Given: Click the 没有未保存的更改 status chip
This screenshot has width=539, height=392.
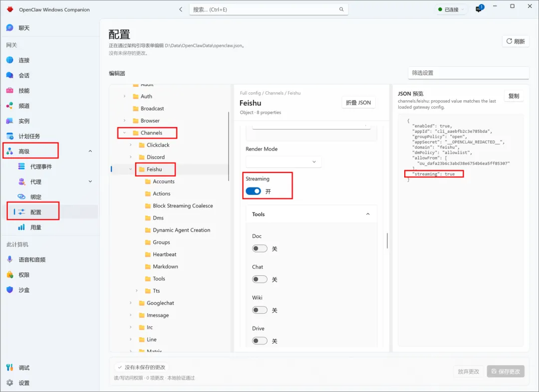Looking at the screenshot, I should point(141,367).
